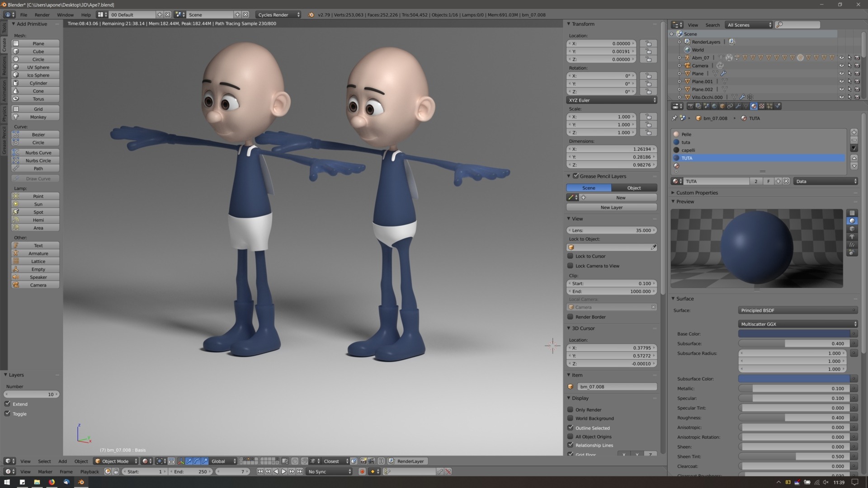Open the No Sync playback dropdown
Viewport: 868px width, 488px height.
tap(330, 471)
